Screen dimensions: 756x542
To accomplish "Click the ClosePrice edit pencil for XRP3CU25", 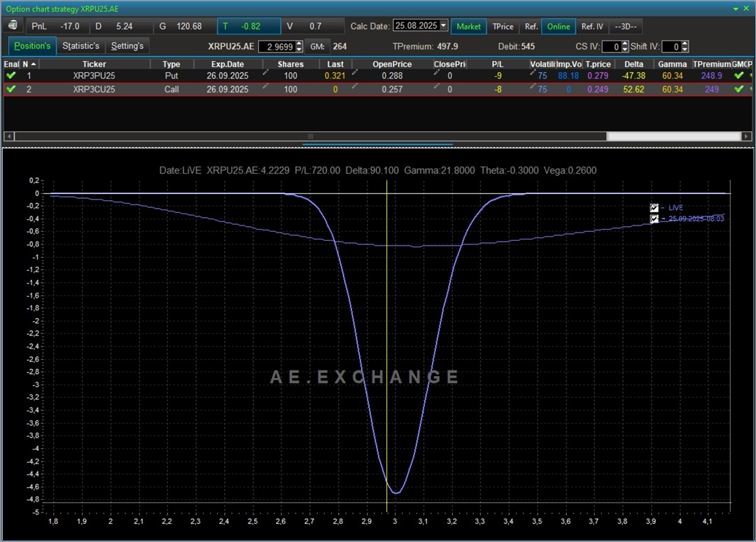I will click(437, 86).
